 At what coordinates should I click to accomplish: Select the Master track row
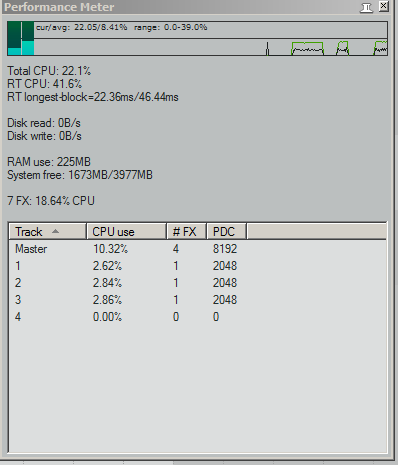pos(198,249)
